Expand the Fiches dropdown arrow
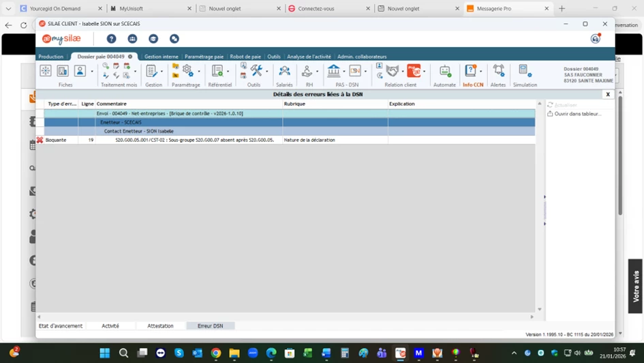The width and height of the screenshot is (644, 363). pos(91,72)
